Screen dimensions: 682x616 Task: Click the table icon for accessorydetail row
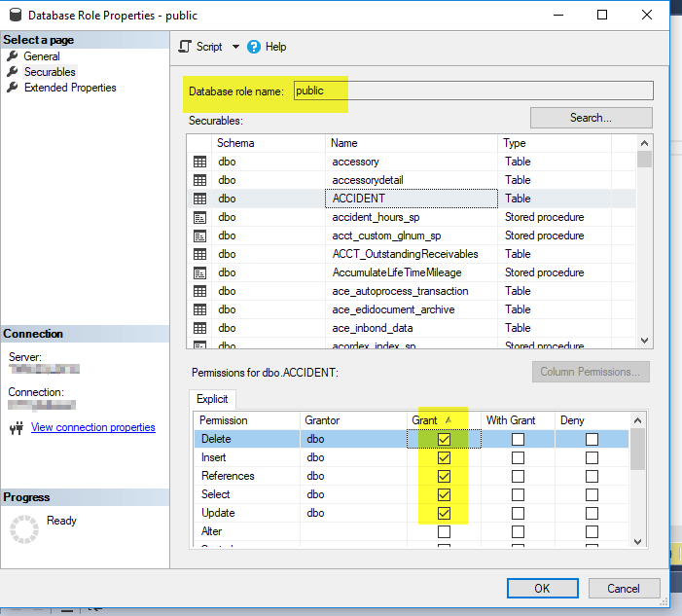(x=199, y=180)
